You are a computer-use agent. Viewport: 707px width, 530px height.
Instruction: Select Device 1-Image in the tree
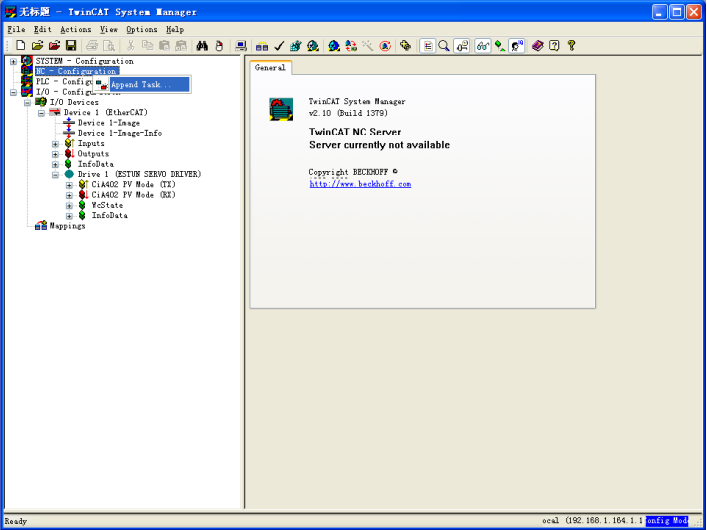tap(109, 123)
